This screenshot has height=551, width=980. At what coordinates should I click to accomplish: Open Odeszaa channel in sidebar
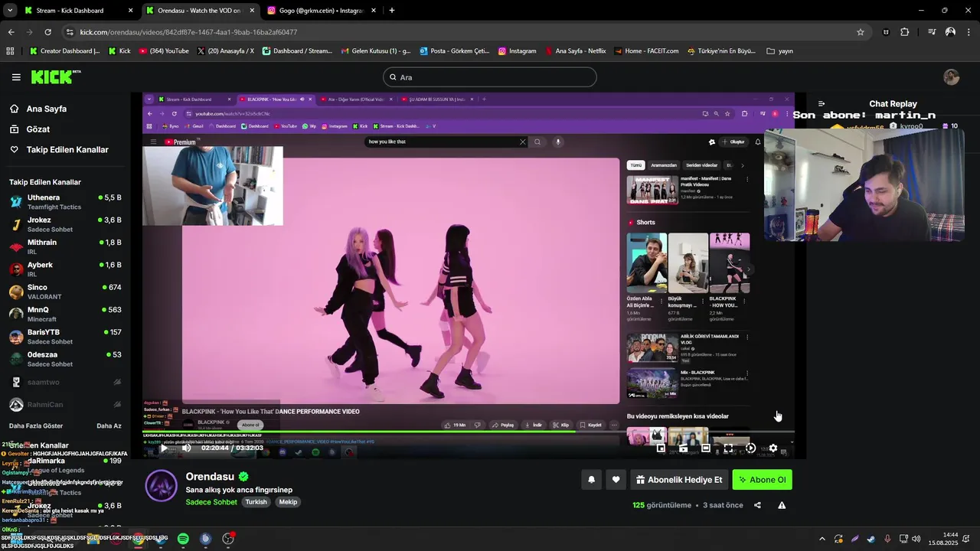(x=65, y=359)
